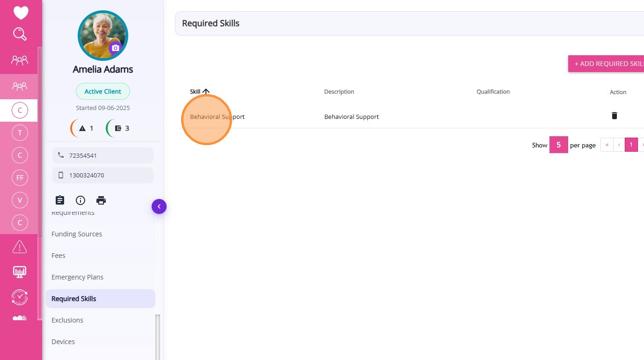Screen dimensions: 644x360
Task: Open the warning triangle sidebar icon
Action: [x=20, y=247]
